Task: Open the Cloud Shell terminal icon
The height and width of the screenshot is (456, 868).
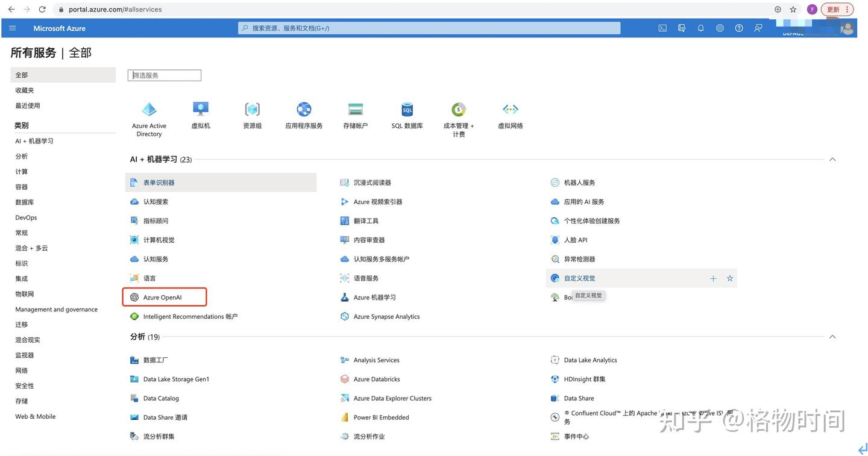Action: point(662,28)
